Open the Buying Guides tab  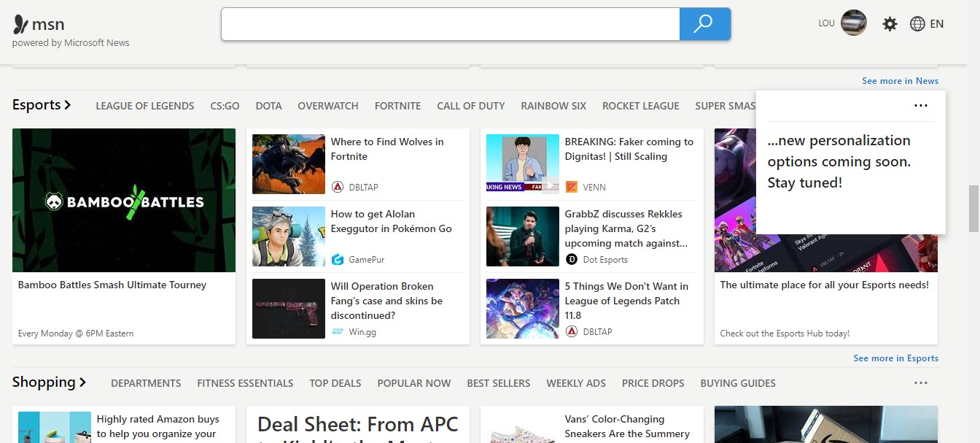click(x=738, y=383)
